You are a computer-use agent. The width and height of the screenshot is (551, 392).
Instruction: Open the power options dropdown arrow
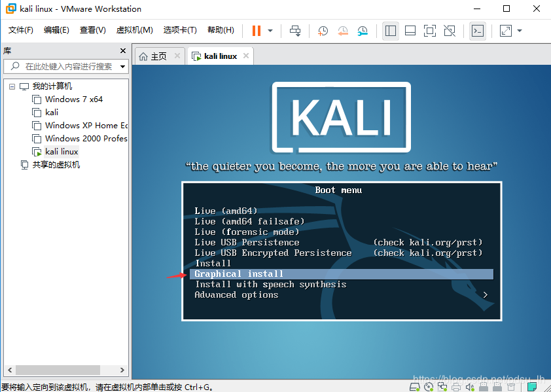click(x=270, y=31)
